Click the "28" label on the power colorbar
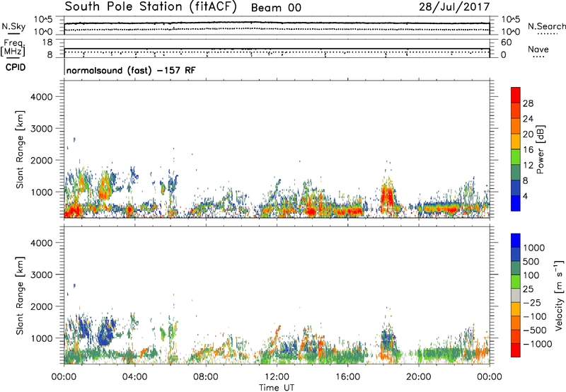 point(528,103)
